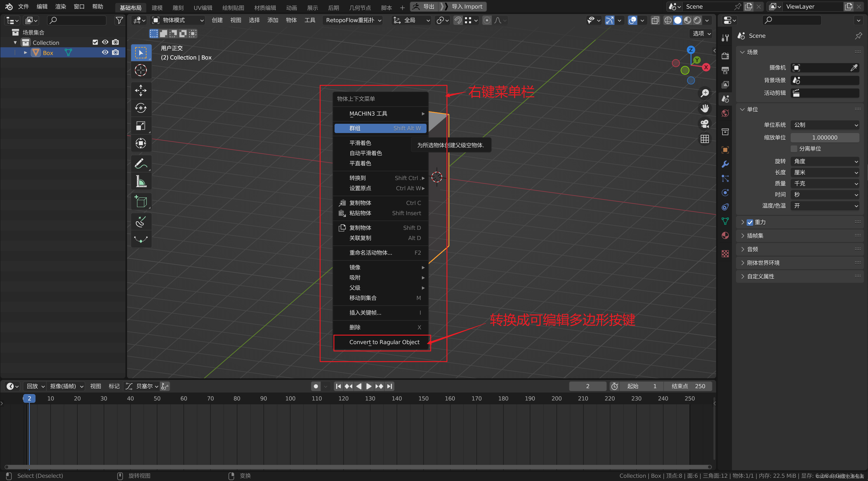Enable 分离单位 checkbox
Image resolution: width=868 pixels, height=481 pixels.
coord(794,149)
